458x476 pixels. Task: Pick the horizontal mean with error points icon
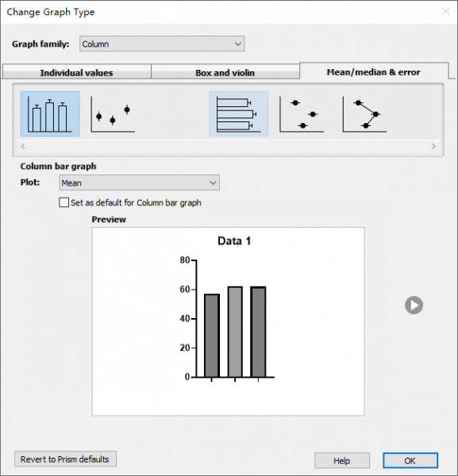302,114
